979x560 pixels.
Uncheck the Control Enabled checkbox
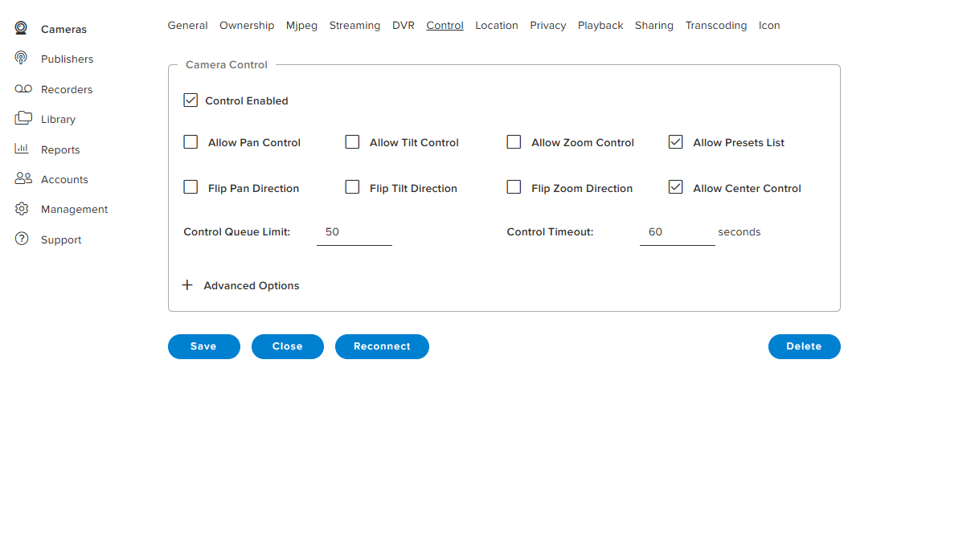190,100
